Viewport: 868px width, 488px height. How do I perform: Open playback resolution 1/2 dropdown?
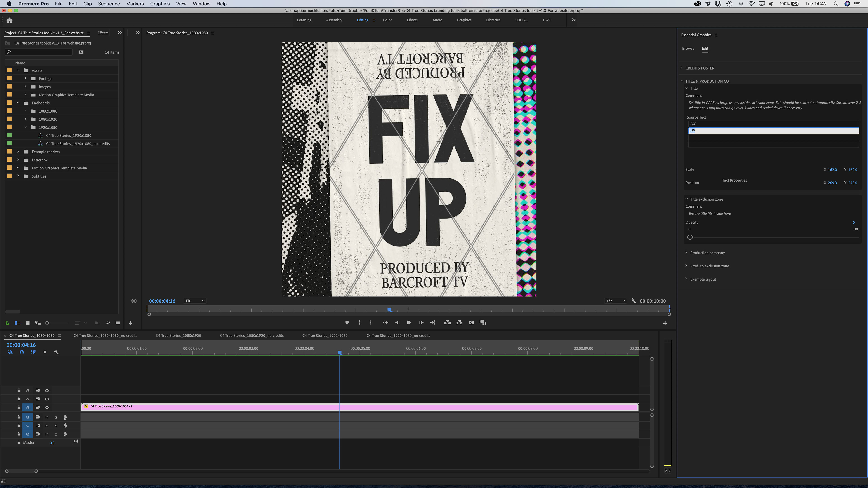pyautogui.click(x=615, y=301)
